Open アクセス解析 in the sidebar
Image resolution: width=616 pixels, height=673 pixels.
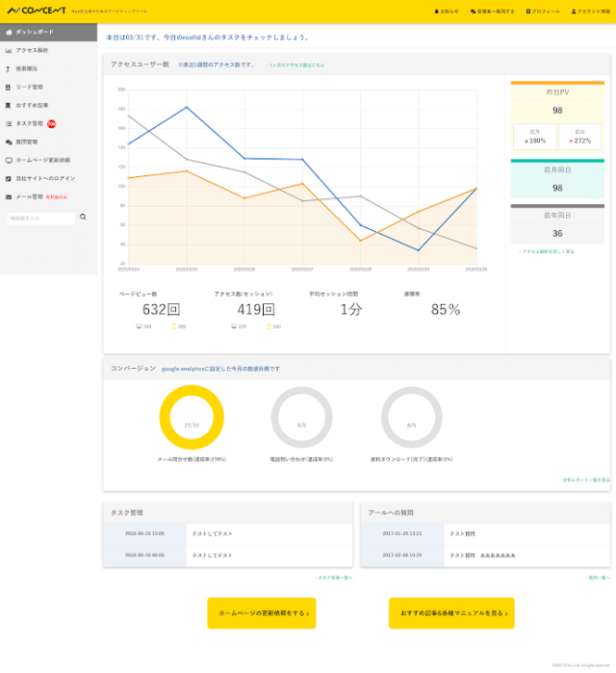pos(48,51)
